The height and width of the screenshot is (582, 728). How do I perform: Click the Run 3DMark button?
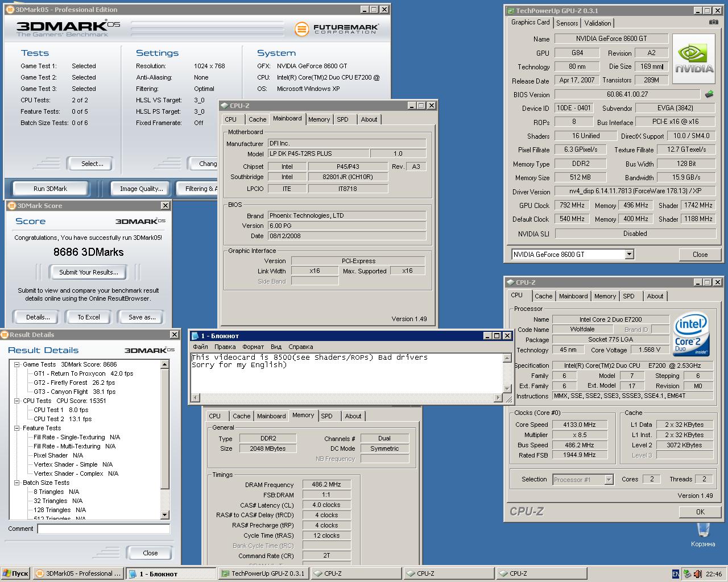click(x=50, y=189)
